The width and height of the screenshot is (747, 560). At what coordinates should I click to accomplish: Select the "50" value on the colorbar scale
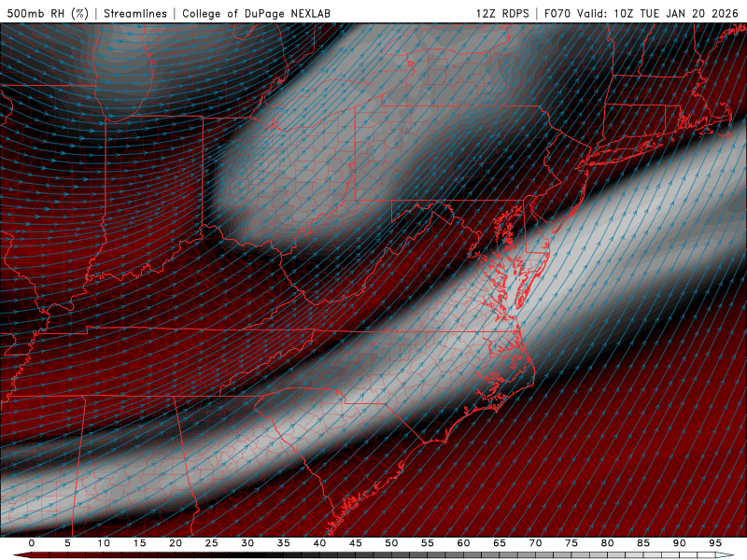pyautogui.click(x=391, y=543)
